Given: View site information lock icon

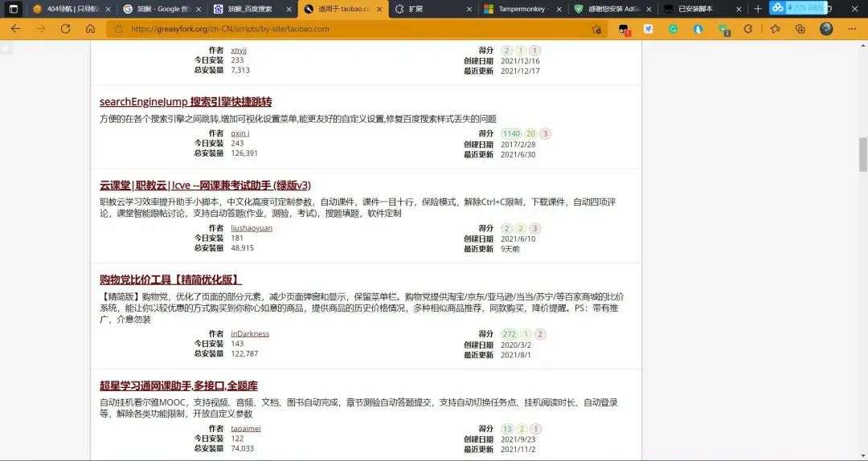Looking at the screenshot, I should pos(118,29).
